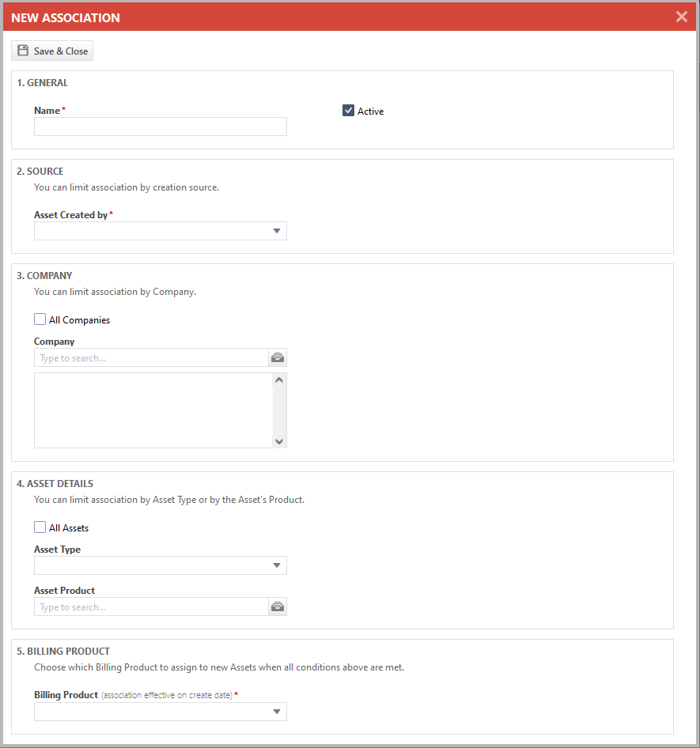
Task: Click the Asset Product search field
Action: 150,607
